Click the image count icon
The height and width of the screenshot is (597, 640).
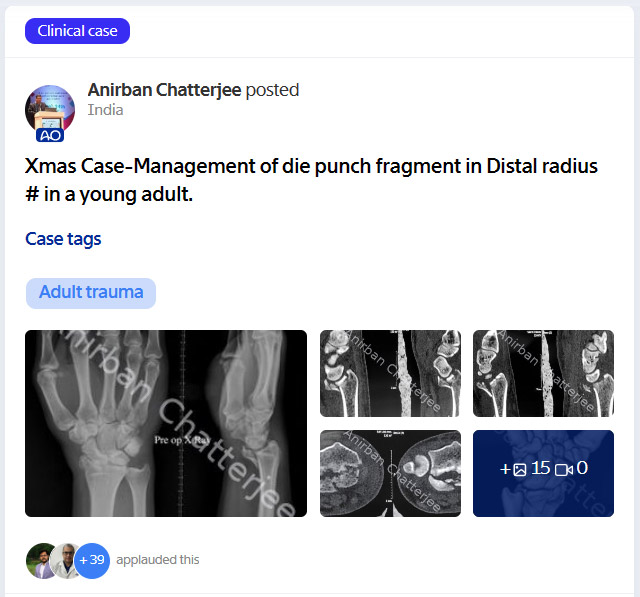[x=520, y=469]
